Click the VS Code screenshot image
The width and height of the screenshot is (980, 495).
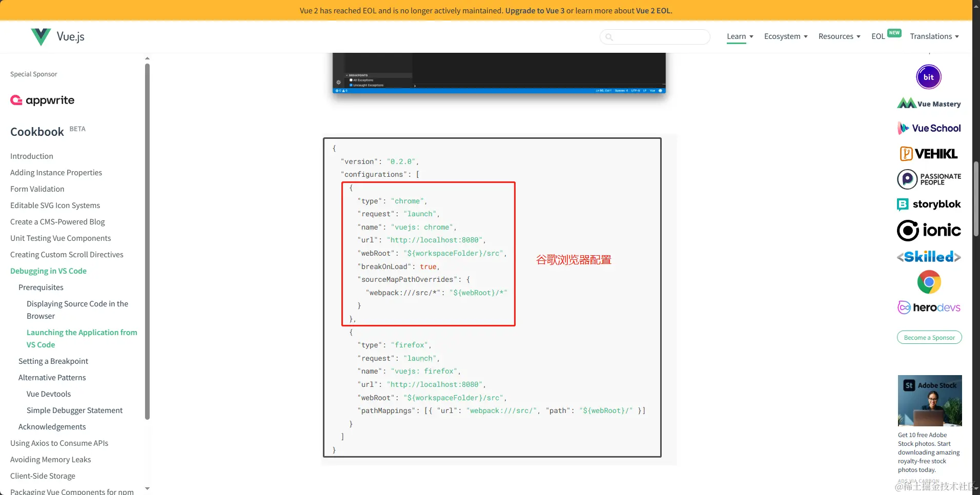pyautogui.click(x=499, y=73)
